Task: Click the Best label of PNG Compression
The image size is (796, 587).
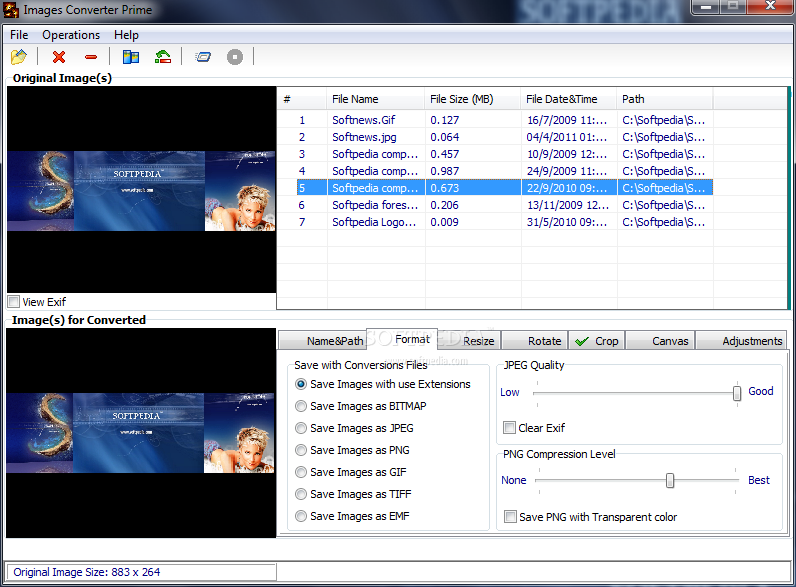Action: click(x=759, y=480)
